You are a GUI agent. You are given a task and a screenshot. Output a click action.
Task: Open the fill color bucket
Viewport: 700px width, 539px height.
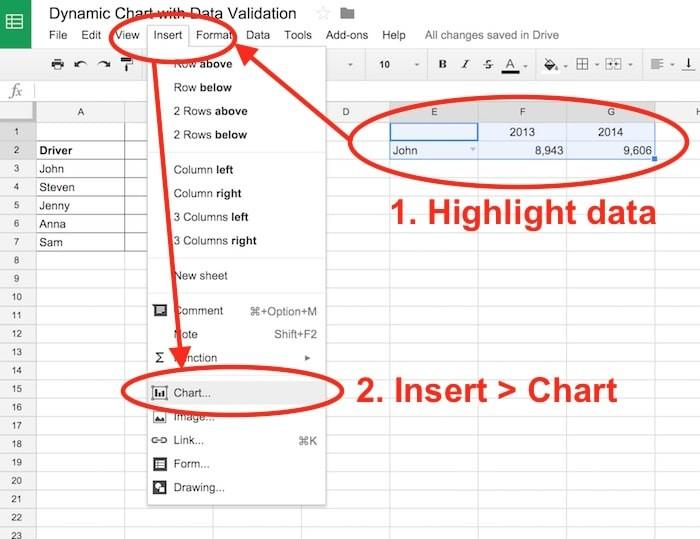click(550, 65)
